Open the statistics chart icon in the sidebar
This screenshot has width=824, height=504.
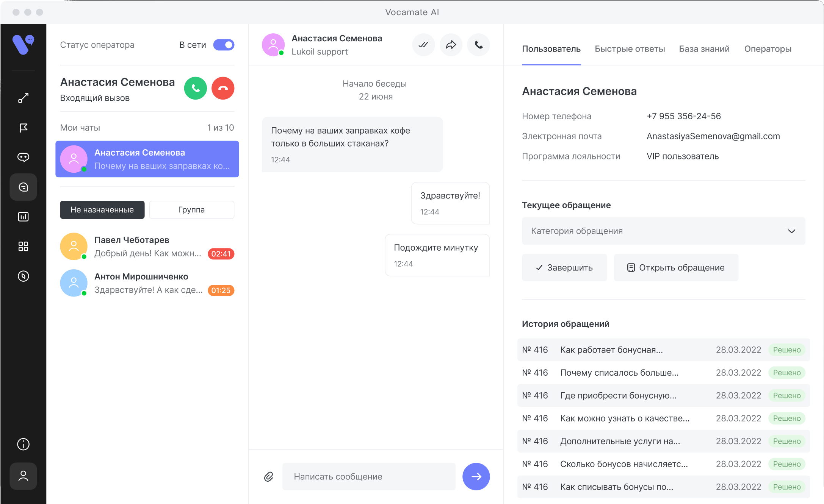23,217
